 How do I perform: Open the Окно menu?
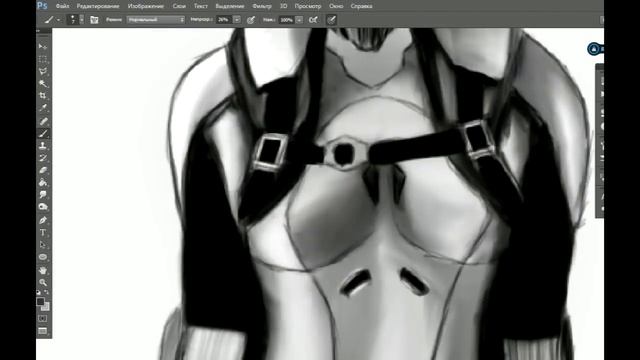coord(336,6)
